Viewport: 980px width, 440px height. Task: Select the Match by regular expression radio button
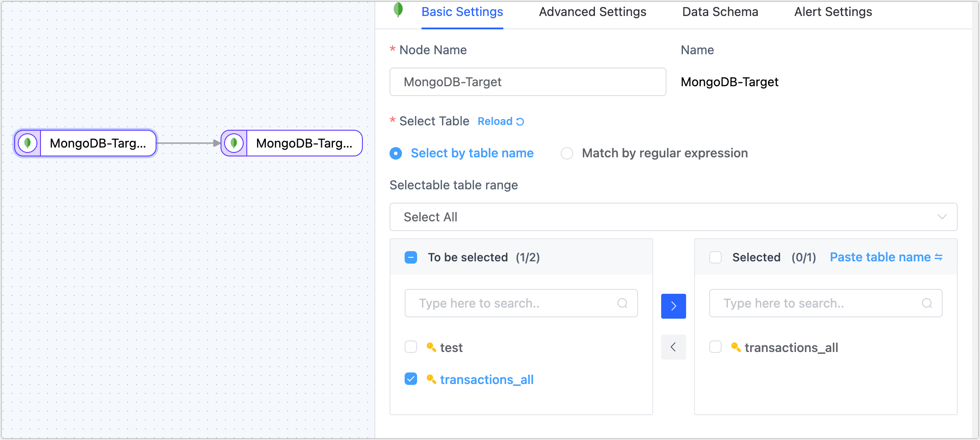click(567, 153)
